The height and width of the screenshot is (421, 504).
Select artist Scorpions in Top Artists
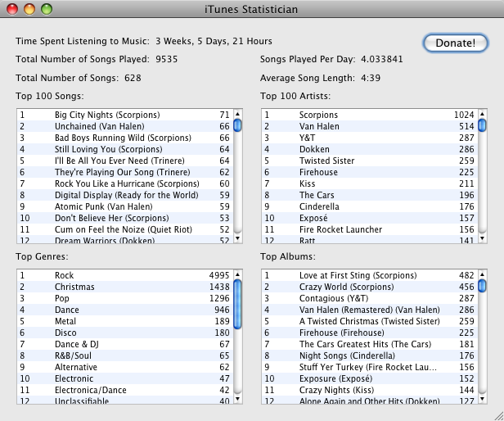[x=370, y=115]
